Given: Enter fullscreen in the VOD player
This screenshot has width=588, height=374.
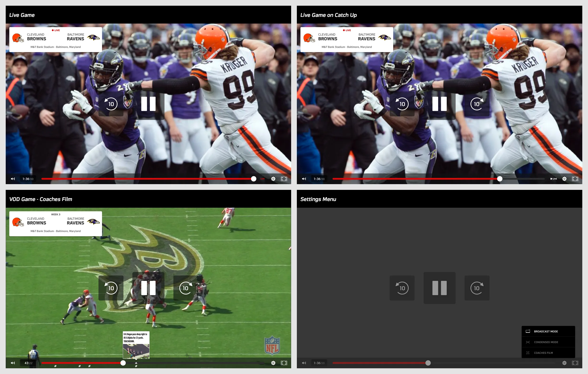Looking at the screenshot, I should (284, 363).
